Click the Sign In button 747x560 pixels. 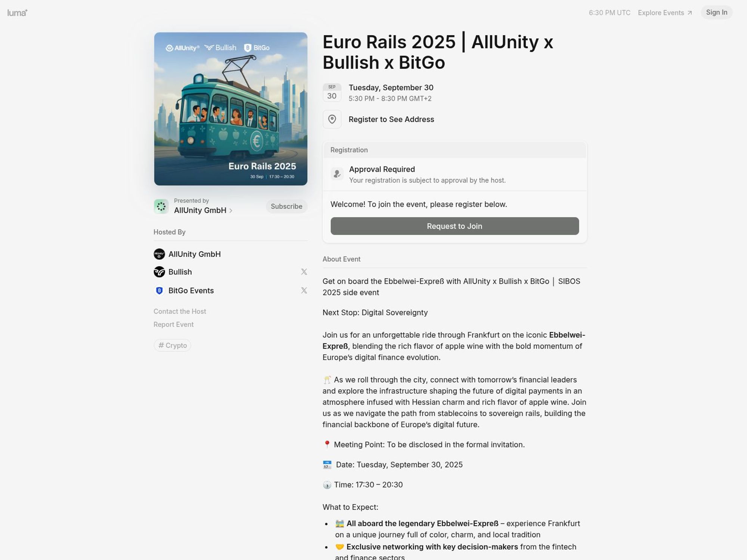coord(716,12)
